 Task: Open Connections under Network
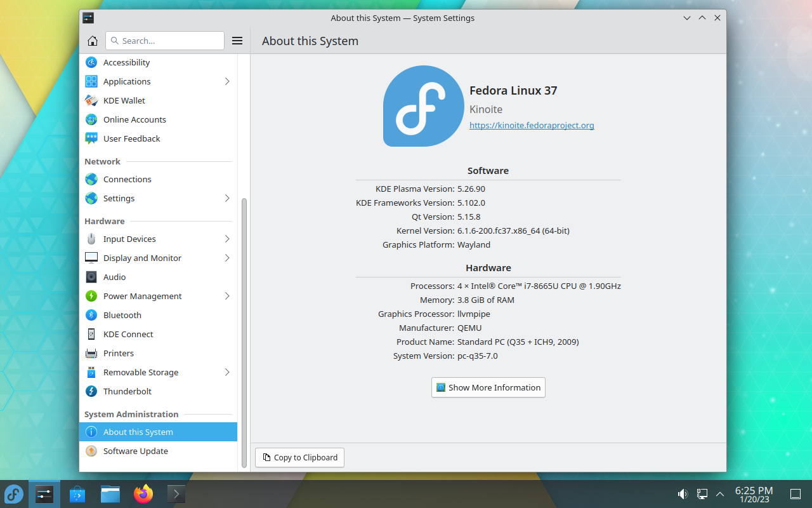pos(128,179)
